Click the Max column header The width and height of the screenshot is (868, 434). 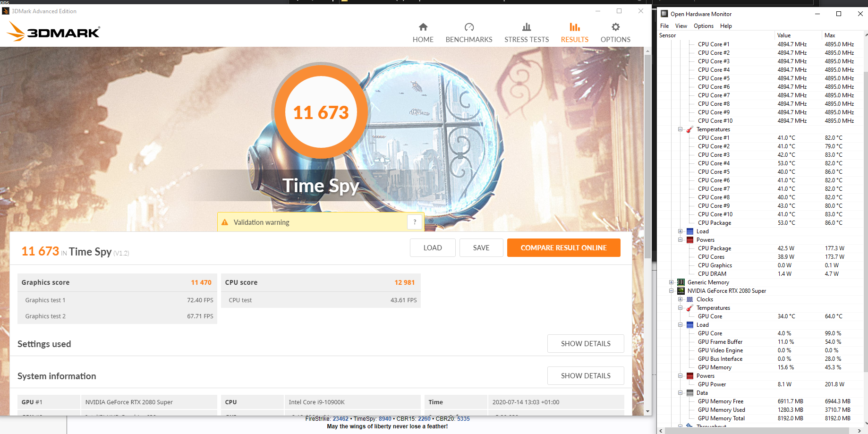click(x=842, y=35)
